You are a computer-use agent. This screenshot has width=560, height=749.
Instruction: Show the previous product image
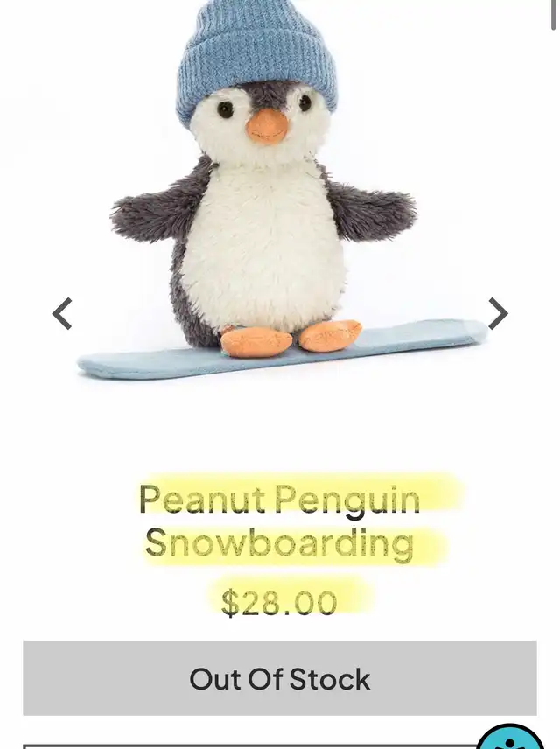click(x=61, y=314)
